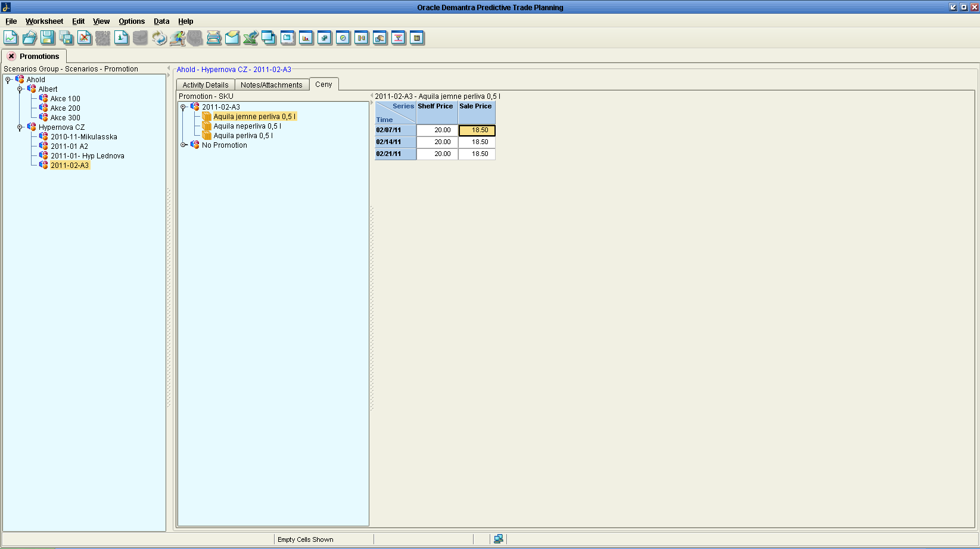Select Aquila neperliva 0,5 l SKU

pos(247,126)
